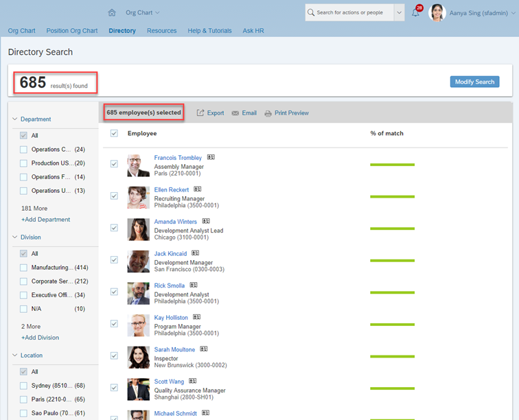Open Amanda Winters' quick card icon
519x420 pixels.
tap(206, 221)
